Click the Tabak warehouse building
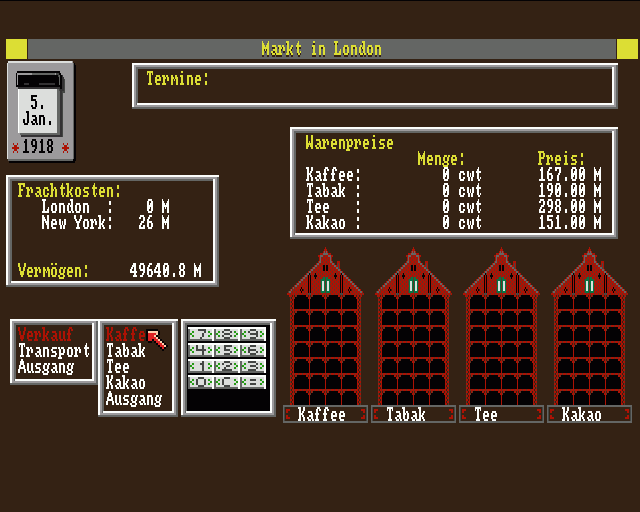640x512 pixels. pyautogui.click(x=413, y=328)
